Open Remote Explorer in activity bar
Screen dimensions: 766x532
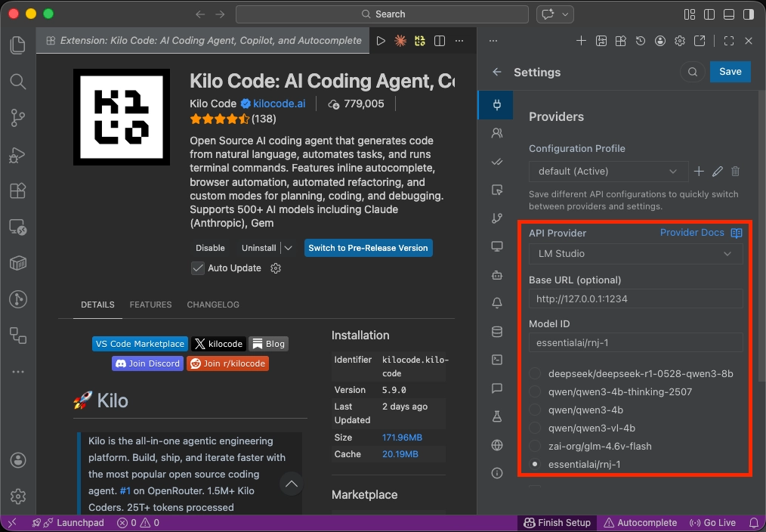[18, 227]
